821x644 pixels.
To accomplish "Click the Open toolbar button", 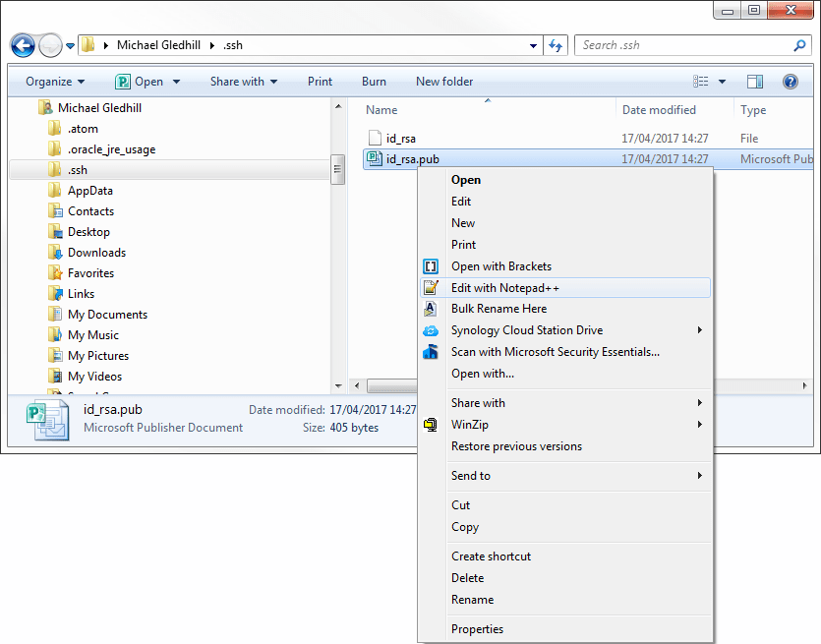I will tap(139, 82).
